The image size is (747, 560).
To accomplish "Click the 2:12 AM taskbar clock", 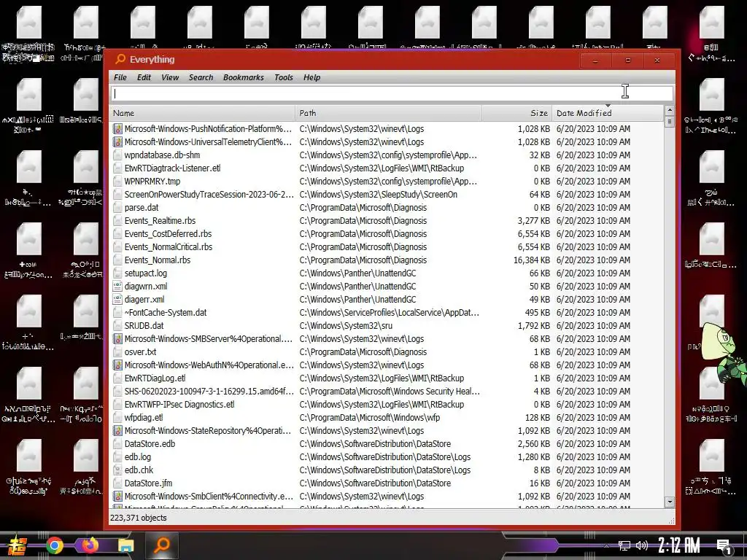I will click(679, 545).
